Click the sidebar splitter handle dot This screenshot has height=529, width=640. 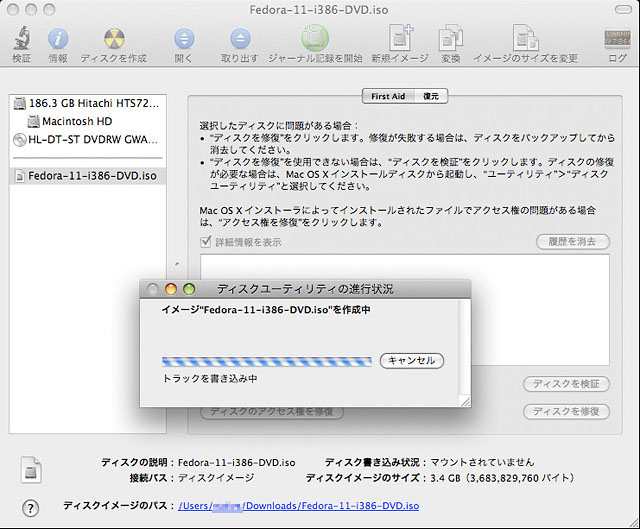point(177,264)
